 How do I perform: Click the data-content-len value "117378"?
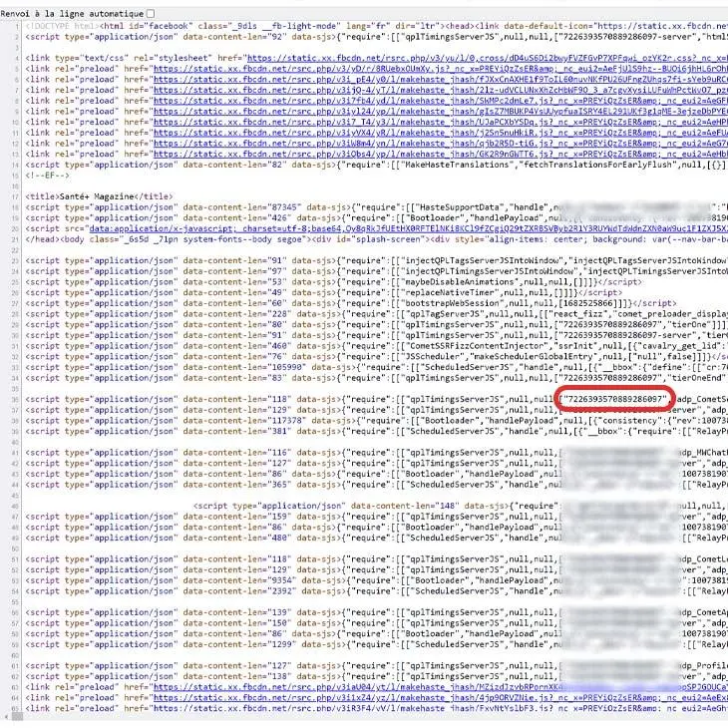click(x=286, y=421)
